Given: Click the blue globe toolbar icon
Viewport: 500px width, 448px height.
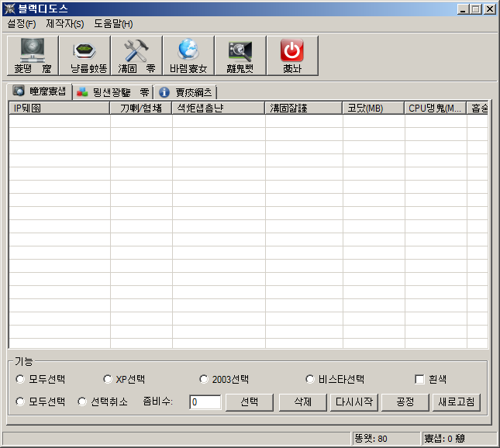Looking at the screenshot, I should click(188, 56).
